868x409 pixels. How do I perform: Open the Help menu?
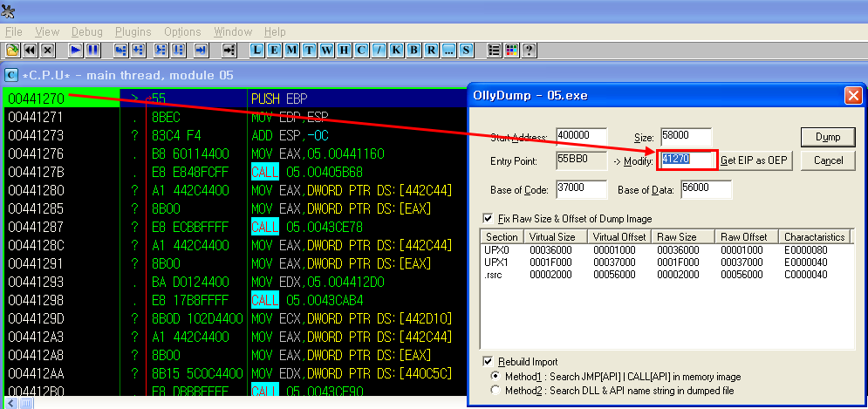[x=275, y=31]
